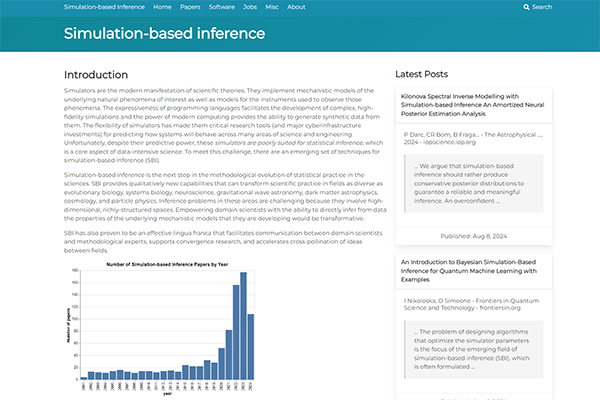Click the chart title 'Number of Simulation-based Inference Papers by Year'
Screen dimensions: 600x400
point(167,264)
